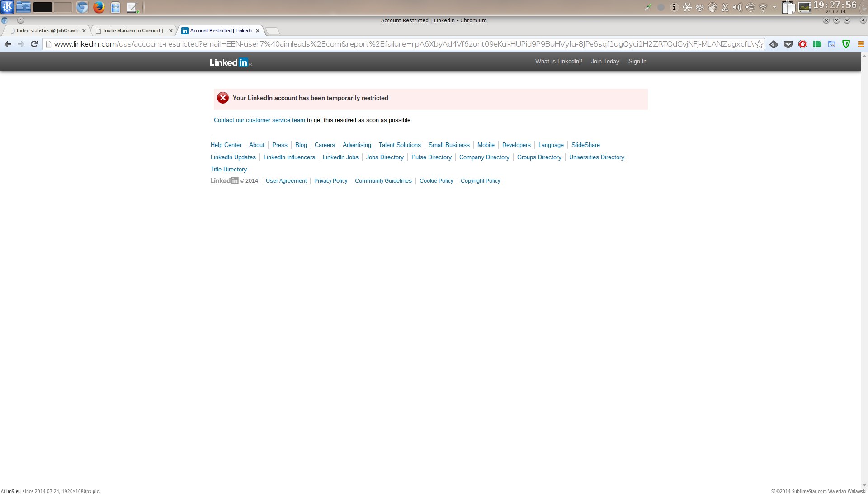The width and height of the screenshot is (868, 494).
Task: Click Contact our customer service team link
Action: (x=259, y=120)
